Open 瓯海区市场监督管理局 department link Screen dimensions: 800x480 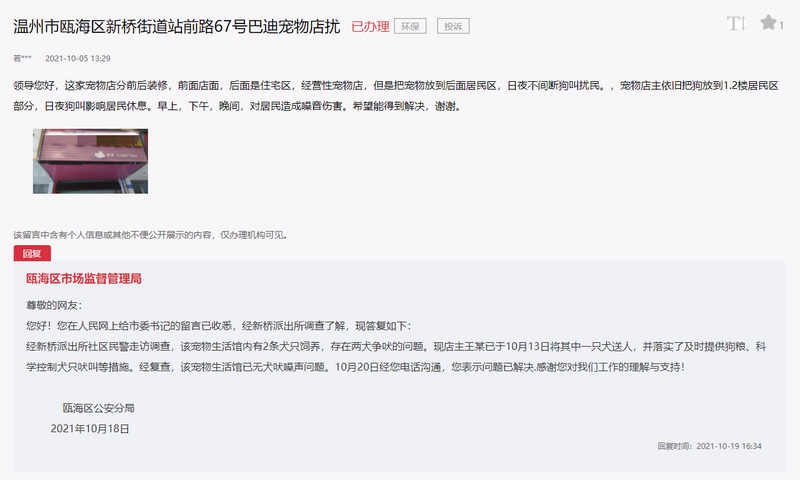click(84, 279)
